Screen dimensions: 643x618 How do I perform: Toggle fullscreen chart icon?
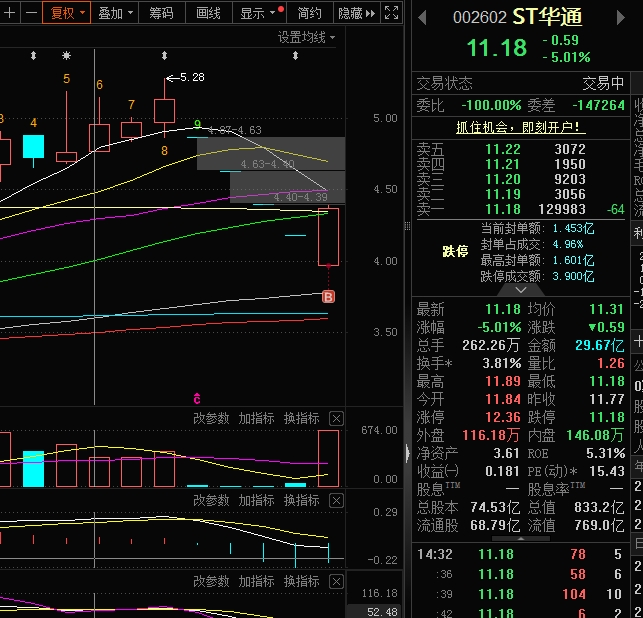tap(391, 13)
